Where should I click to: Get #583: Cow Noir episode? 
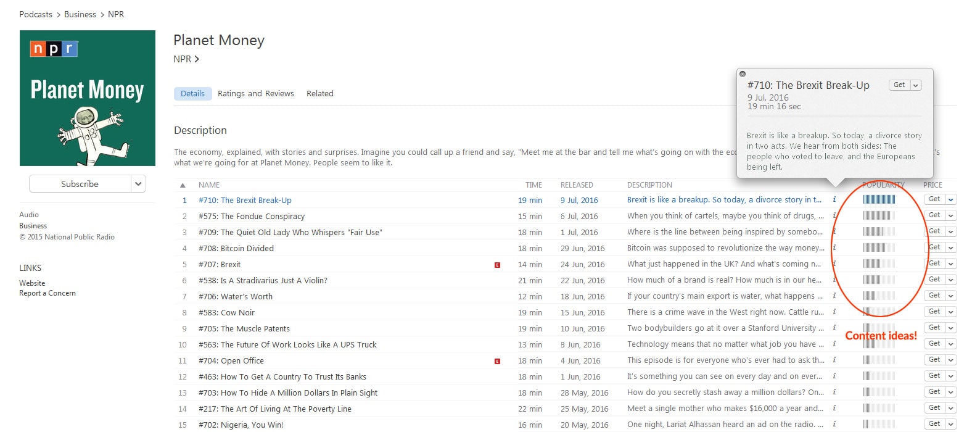[935, 312]
